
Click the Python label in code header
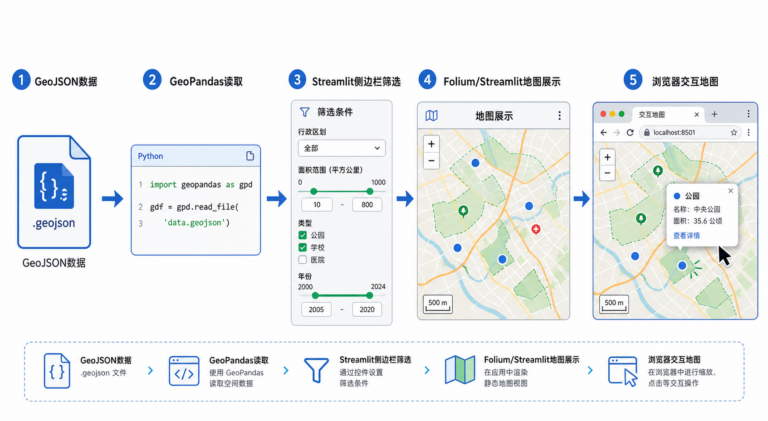tap(150, 156)
